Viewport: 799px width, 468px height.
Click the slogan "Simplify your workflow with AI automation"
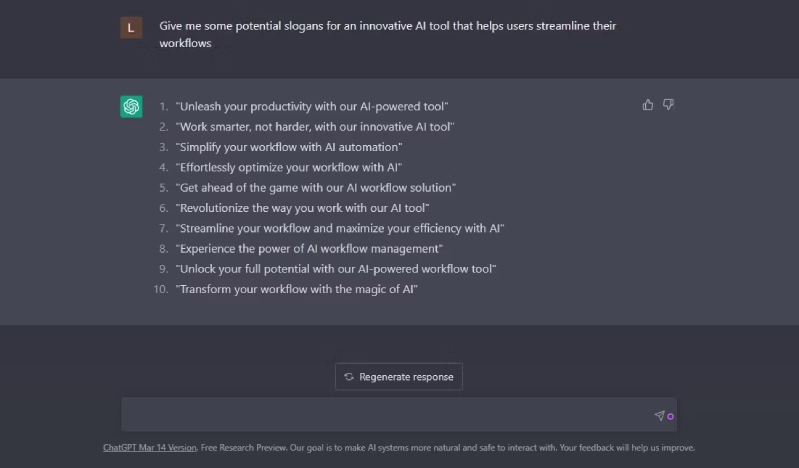[x=288, y=147]
